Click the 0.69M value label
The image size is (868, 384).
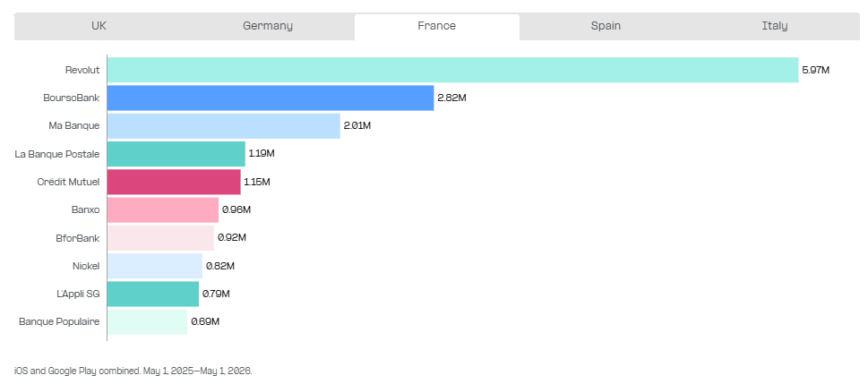[x=205, y=322]
